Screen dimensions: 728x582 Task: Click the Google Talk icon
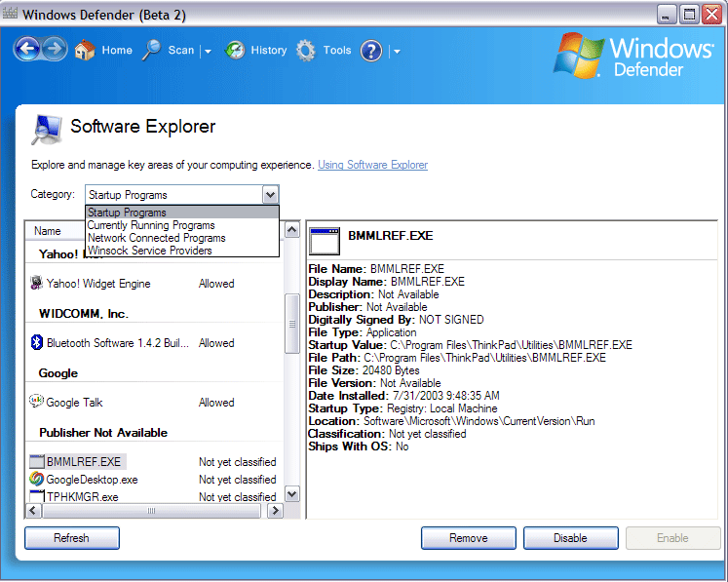[36, 401]
